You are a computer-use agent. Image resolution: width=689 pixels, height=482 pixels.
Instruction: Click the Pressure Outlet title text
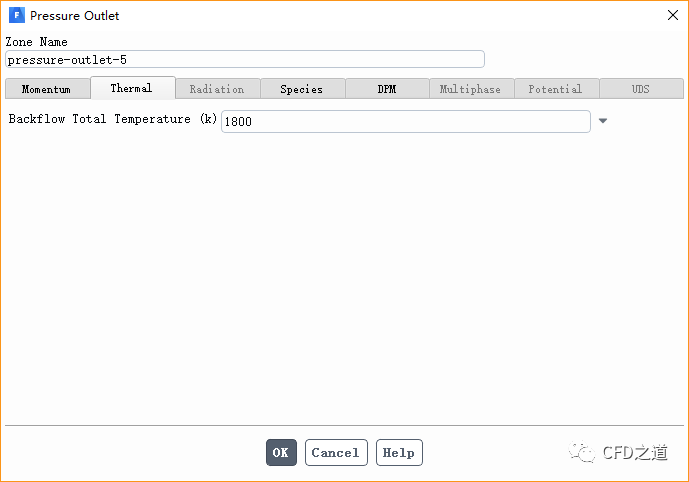[x=75, y=16]
